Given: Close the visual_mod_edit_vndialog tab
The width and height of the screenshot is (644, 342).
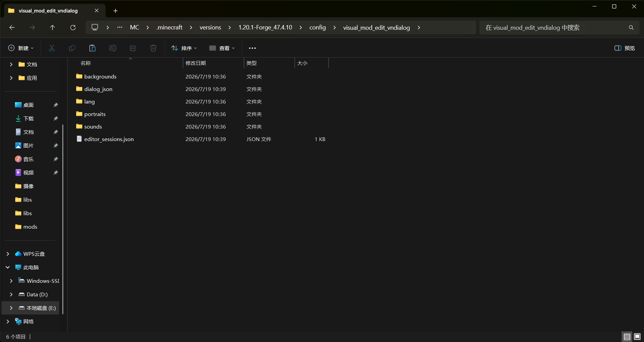Looking at the screenshot, I should tap(96, 10).
